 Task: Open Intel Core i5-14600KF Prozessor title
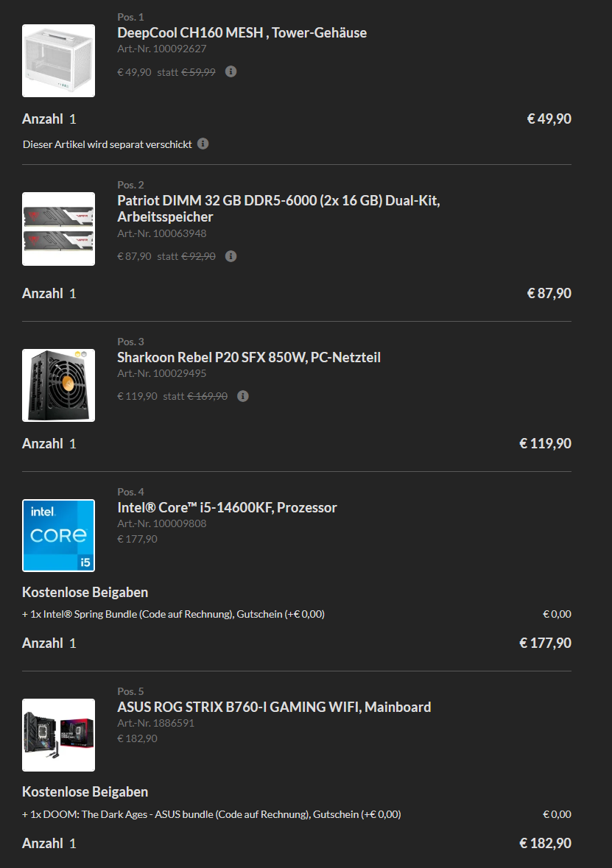click(x=227, y=508)
